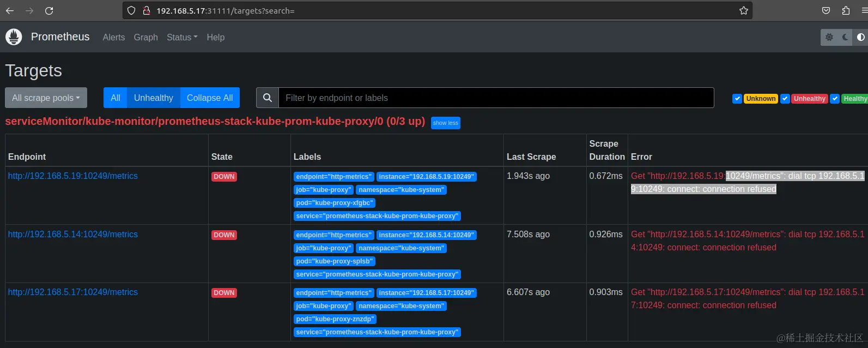868x348 pixels.
Task: Open the 192.168.5.14:10249/metrics endpoint link
Action: tap(73, 234)
